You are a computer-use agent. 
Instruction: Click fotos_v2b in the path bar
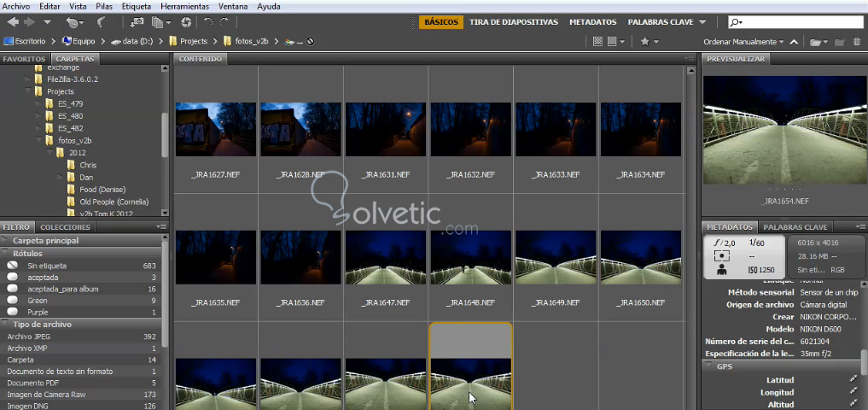tap(246, 42)
